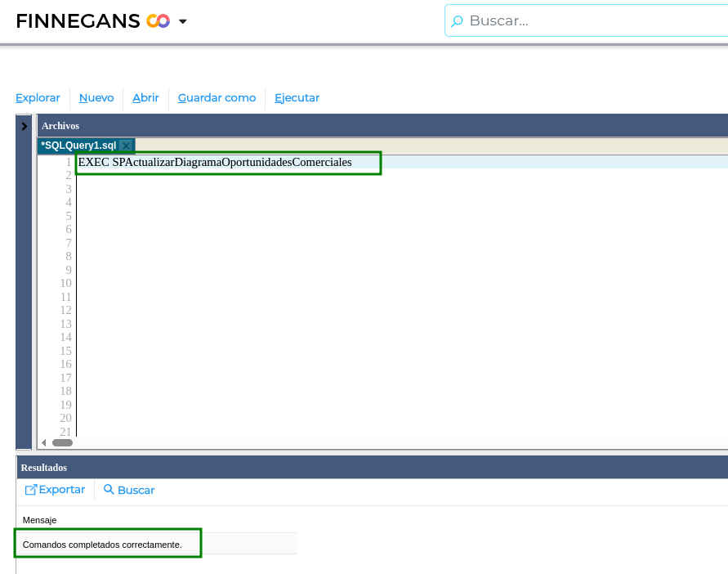
Task: Click the magnifier icon in search box
Action: [x=458, y=21]
